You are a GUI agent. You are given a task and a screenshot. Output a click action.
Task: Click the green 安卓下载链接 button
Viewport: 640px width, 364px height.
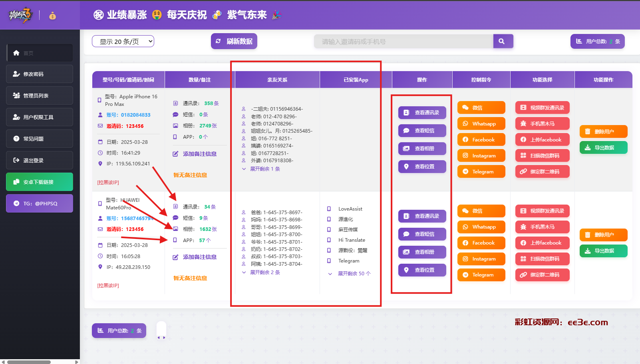(x=39, y=182)
